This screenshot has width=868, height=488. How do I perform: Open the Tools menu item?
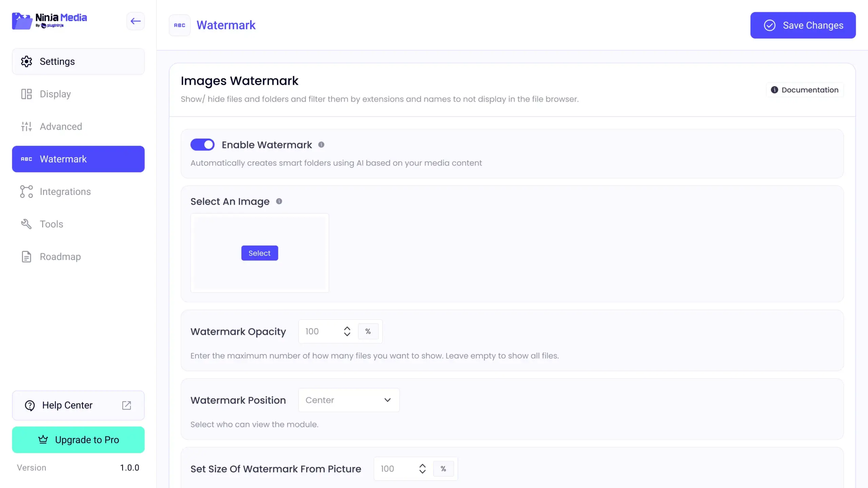pos(78,224)
